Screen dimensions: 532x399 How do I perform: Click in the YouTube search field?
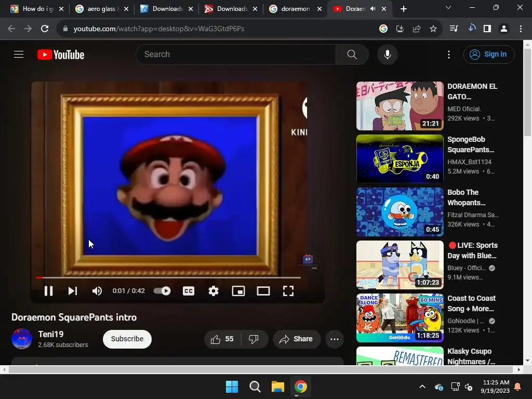(236, 54)
